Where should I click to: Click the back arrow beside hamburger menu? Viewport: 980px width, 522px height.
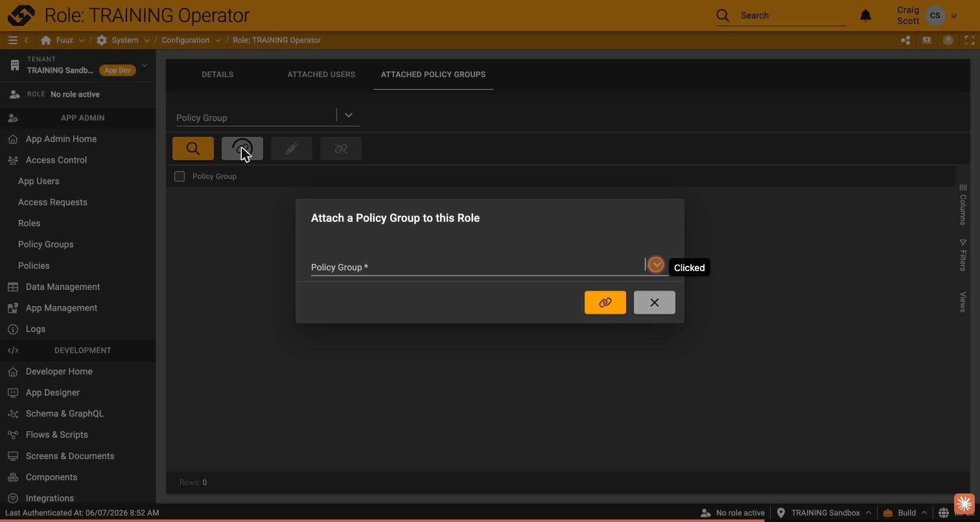26,40
